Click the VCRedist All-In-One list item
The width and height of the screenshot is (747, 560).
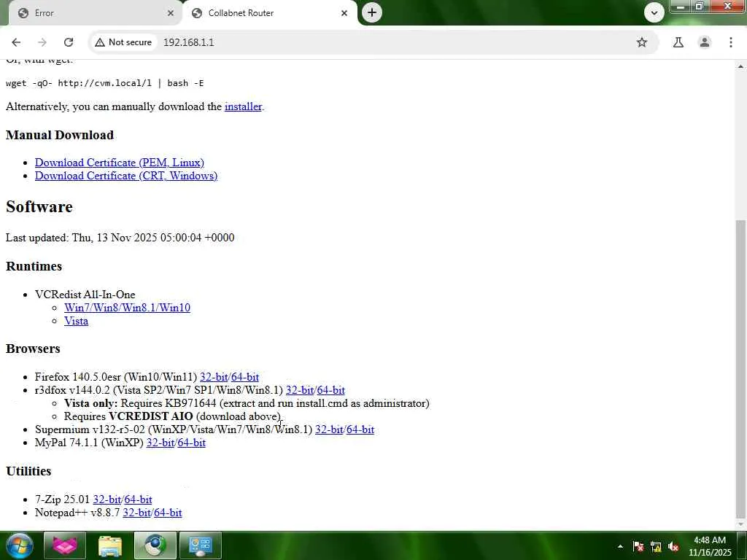coord(85,295)
